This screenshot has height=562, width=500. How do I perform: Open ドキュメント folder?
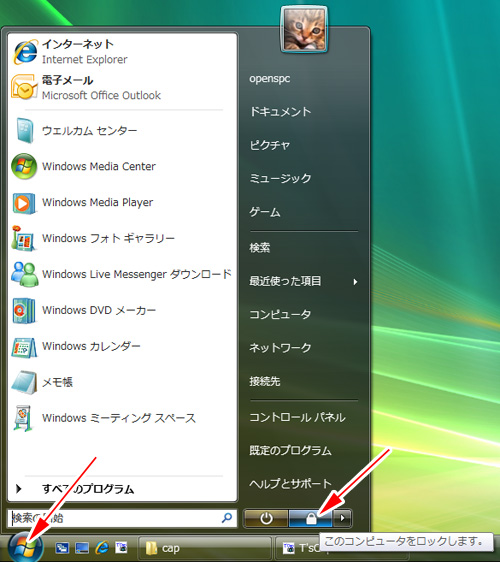[280, 112]
